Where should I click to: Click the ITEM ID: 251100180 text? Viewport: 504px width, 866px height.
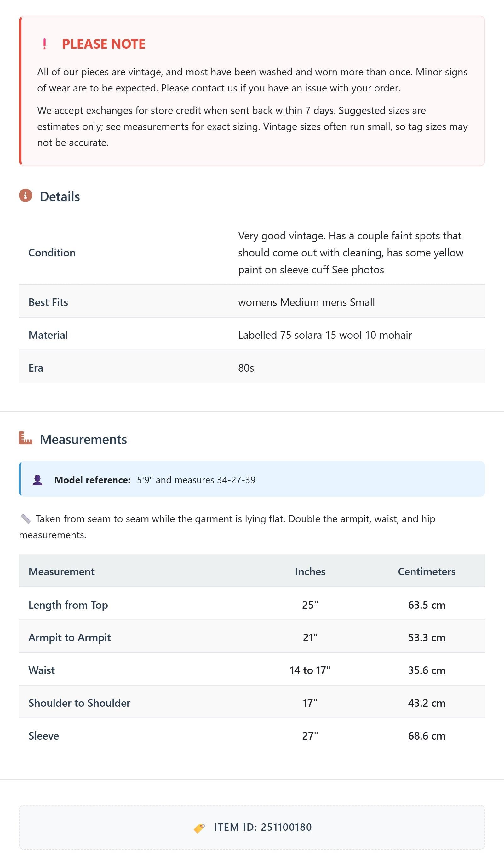pos(263,827)
